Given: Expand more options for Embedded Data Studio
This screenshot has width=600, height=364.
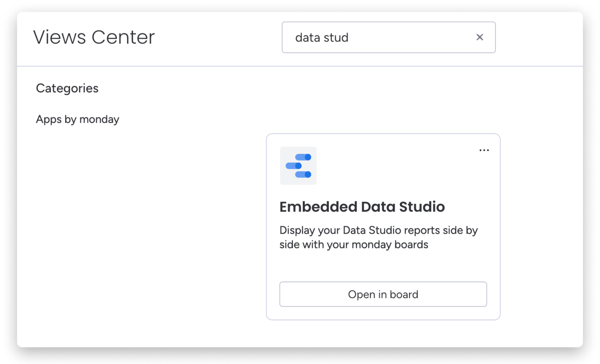Looking at the screenshot, I should pos(484,150).
